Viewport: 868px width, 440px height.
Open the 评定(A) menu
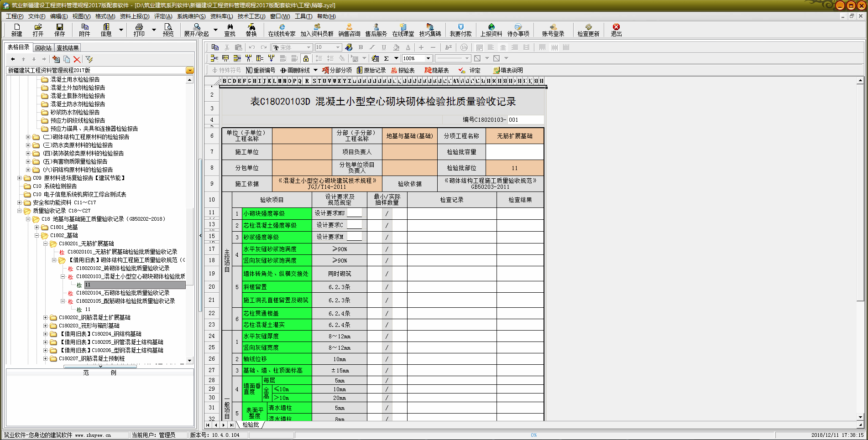tap(163, 16)
